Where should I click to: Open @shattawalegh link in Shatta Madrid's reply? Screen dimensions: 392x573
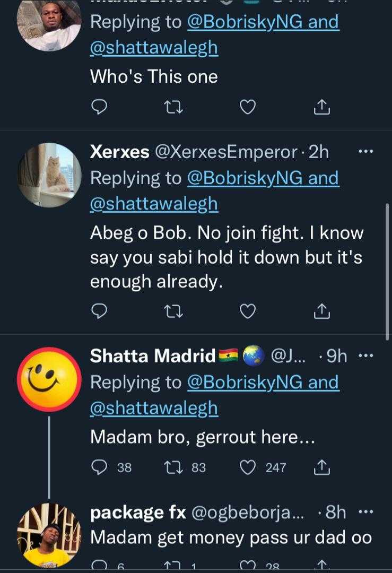(x=154, y=408)
